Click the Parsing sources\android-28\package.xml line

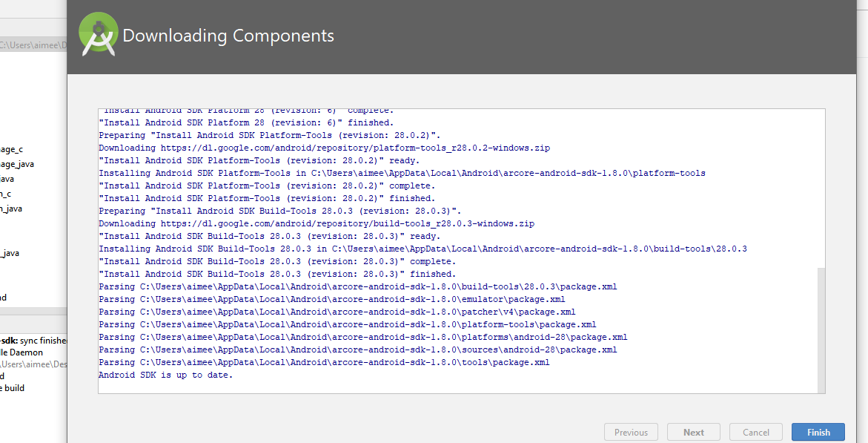[357, 350]
